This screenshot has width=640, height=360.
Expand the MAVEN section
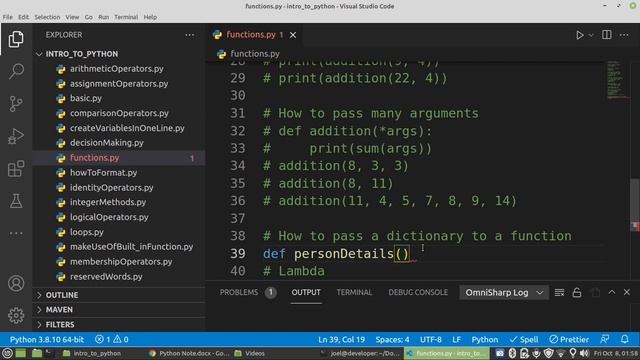click(118, 310)
